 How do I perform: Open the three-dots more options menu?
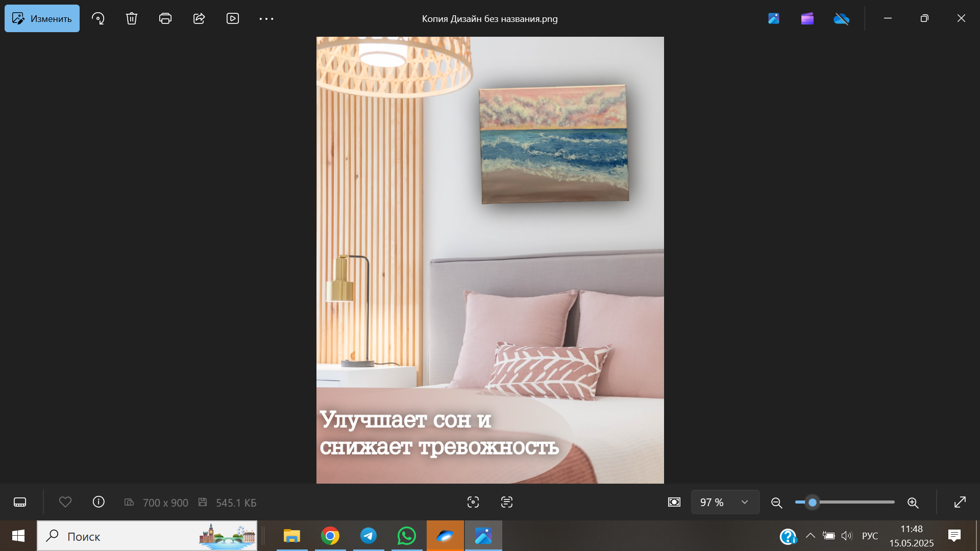pos(266,19)
